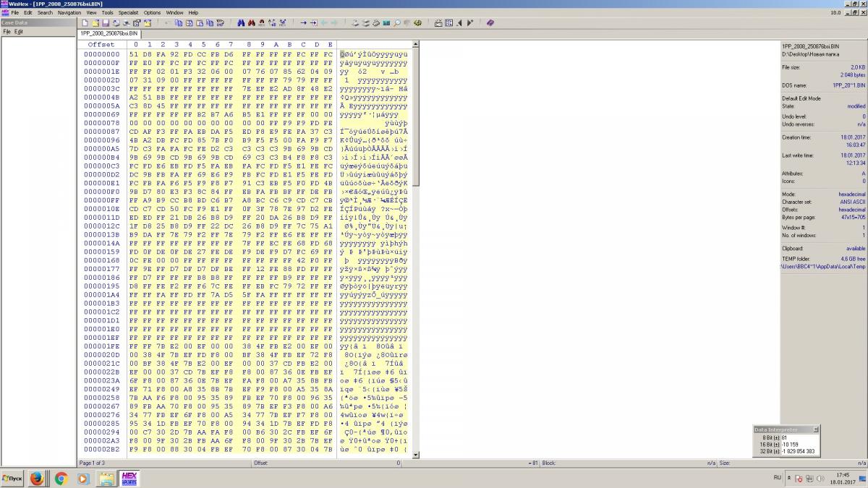868x488 pixels.
Task: Click the 16 Bit value -10 159
Action: (790, 444)
